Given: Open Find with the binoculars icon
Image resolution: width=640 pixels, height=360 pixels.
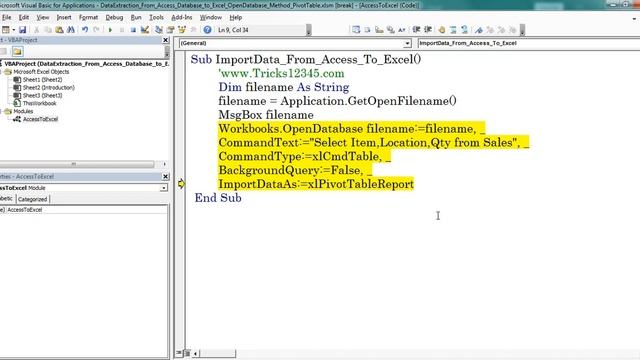Looking at the screenshot, I should [71, 30].
